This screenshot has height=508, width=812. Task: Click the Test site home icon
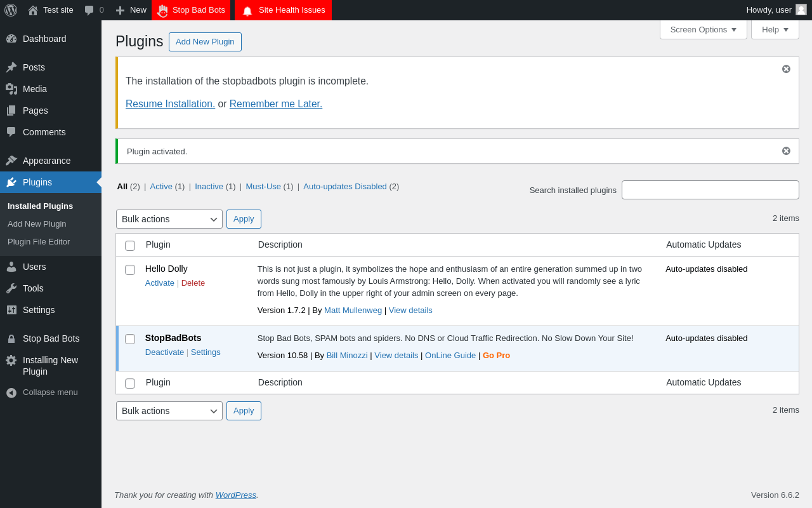tap(33, 10)
